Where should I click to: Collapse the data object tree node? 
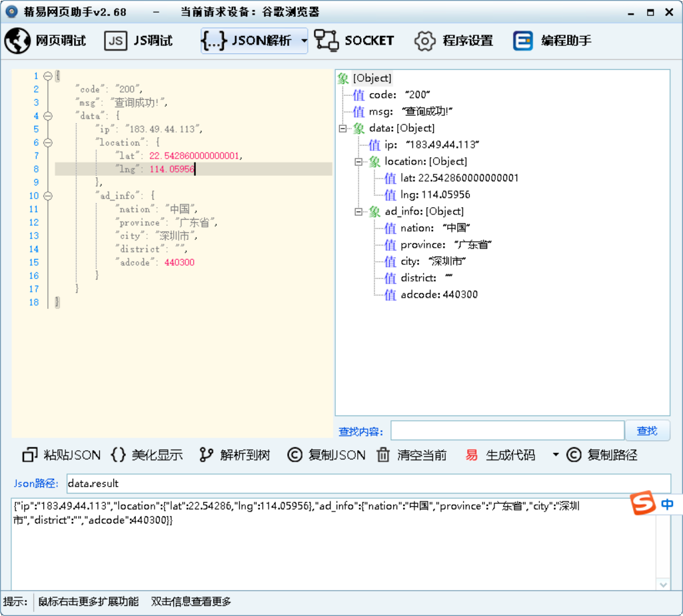pyautogui.click(x=342, y=129)
